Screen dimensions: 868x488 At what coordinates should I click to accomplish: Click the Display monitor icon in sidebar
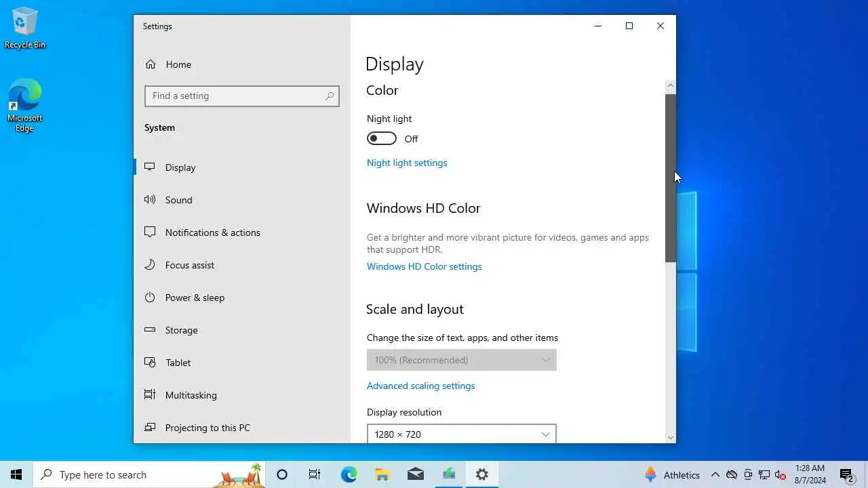[151, 167]
